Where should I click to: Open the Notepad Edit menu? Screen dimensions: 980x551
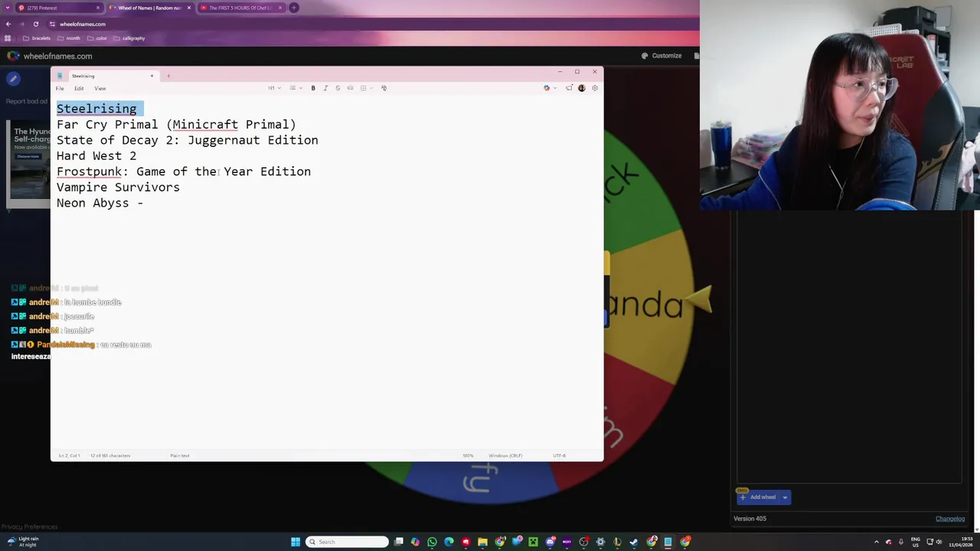(79, 88)
